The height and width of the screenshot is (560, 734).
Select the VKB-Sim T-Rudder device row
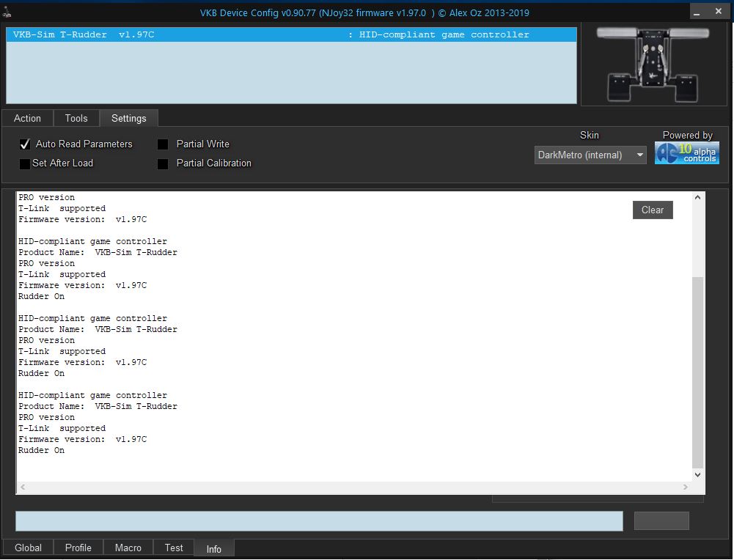(x=291, y=34)
